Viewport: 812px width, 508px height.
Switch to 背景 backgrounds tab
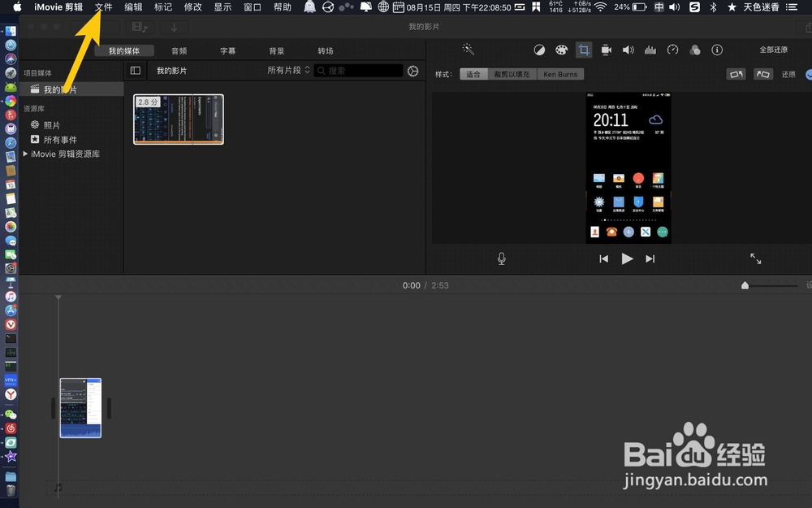277,50
